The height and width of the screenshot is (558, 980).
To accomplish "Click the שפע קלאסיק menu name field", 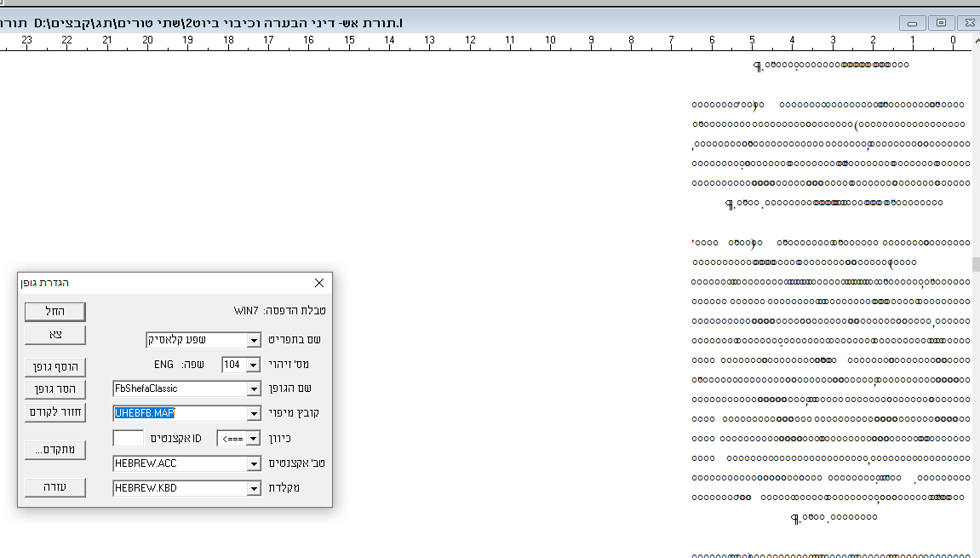I will tap(196, 340).
